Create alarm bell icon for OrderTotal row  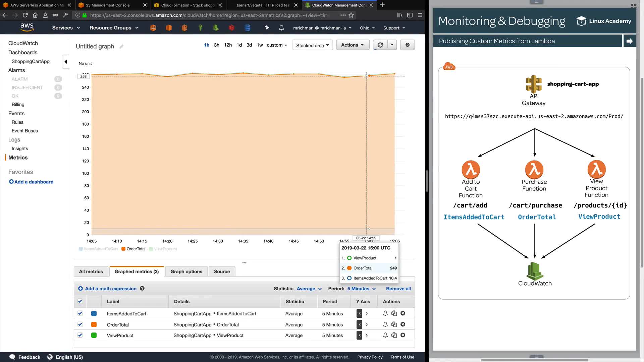point(385,324)
